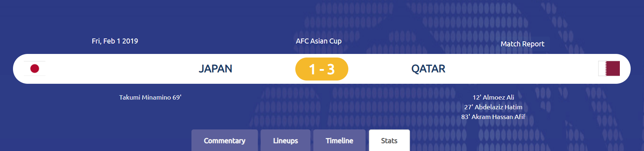
Task: Select the Stats tab
Action: 389,141
